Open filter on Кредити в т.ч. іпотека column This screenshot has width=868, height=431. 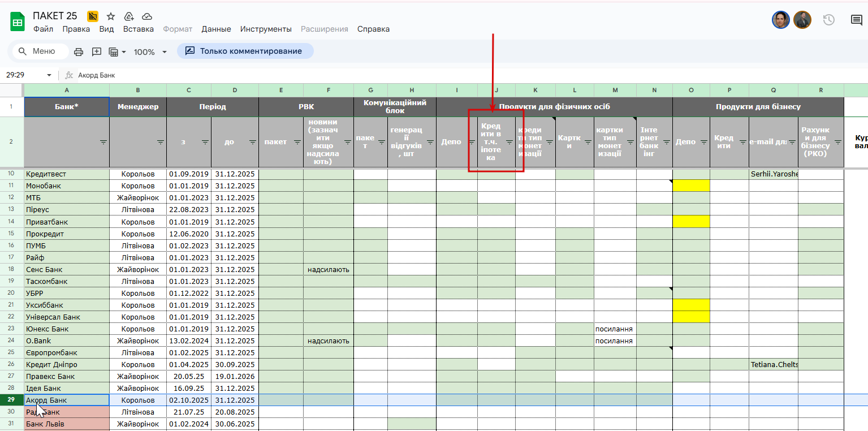(x=509, y=142)
